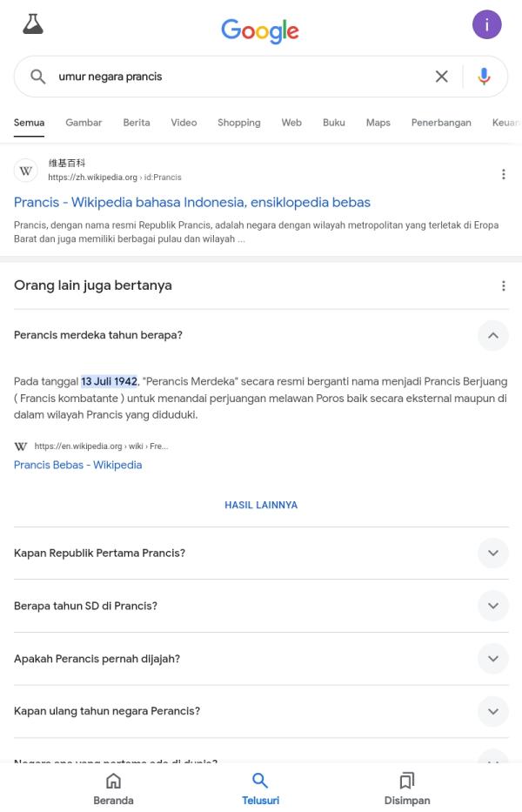Open Prancis - Wikipedia bahasa Indonesia link

point(192,202)
